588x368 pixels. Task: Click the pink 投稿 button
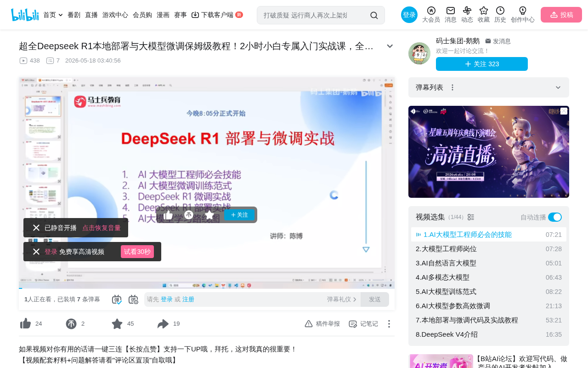(561, 15)
